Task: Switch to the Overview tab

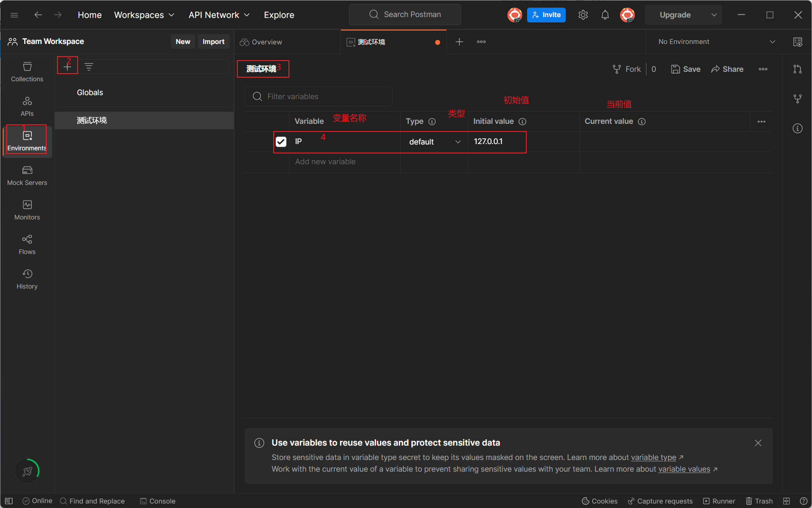Action: tap(262, 42)
